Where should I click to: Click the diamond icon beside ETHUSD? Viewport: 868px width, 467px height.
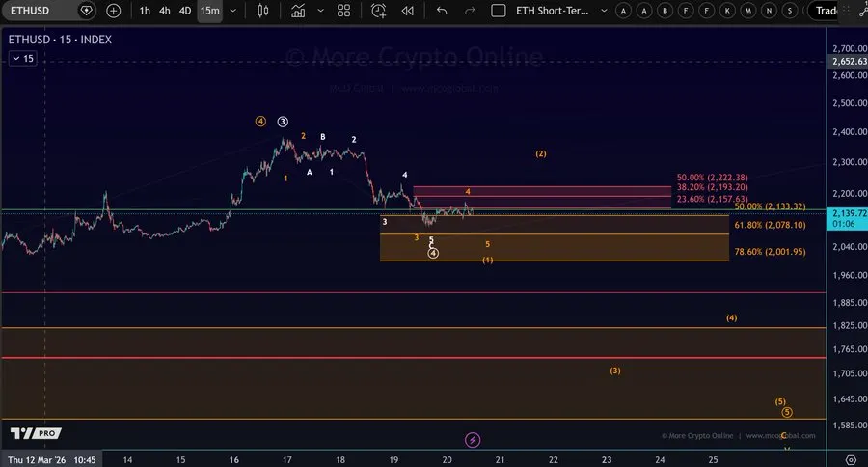tap(87, 11)
